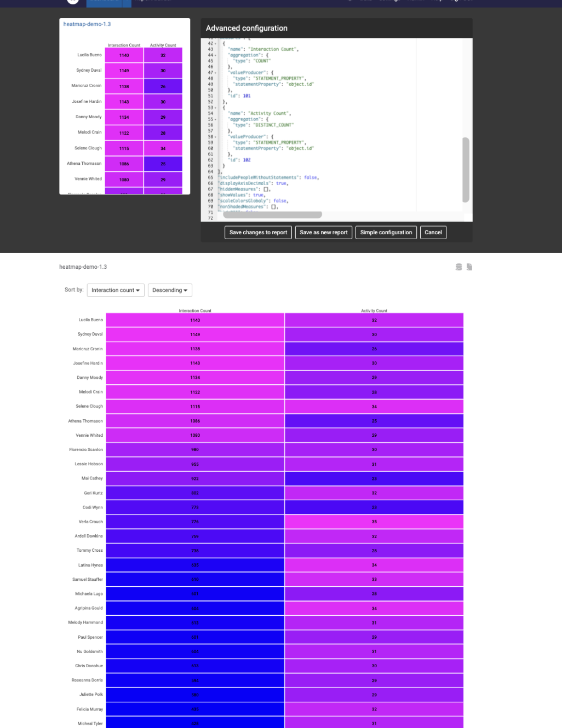Click Lucila Bueno's 1140 cell in large heatmap

point(195,320)
